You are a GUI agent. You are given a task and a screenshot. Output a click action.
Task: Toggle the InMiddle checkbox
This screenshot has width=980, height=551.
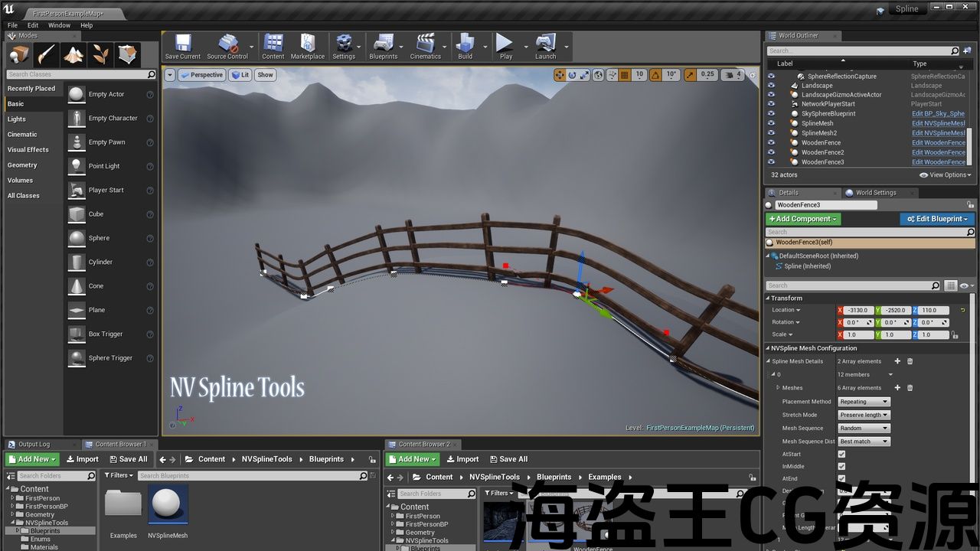841,466
